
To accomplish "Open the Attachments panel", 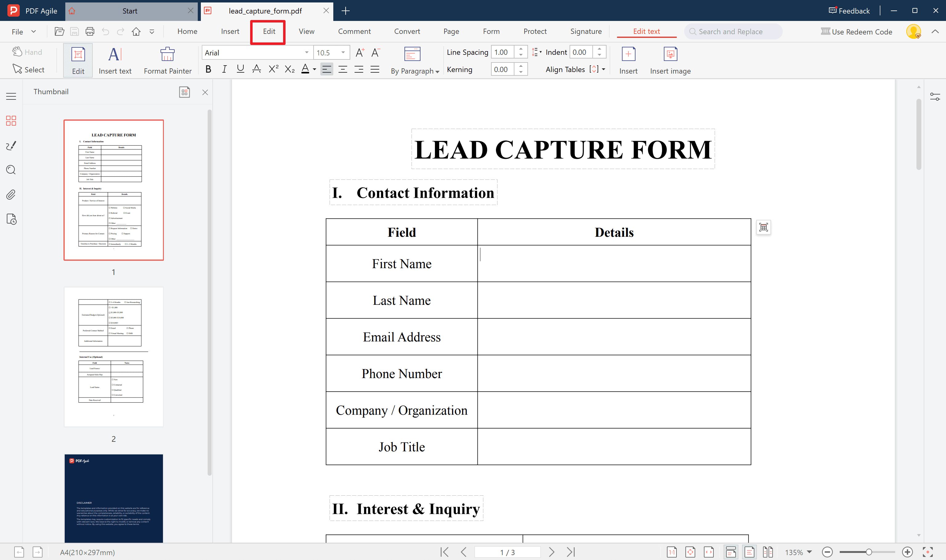I will [x=11, y=194].
